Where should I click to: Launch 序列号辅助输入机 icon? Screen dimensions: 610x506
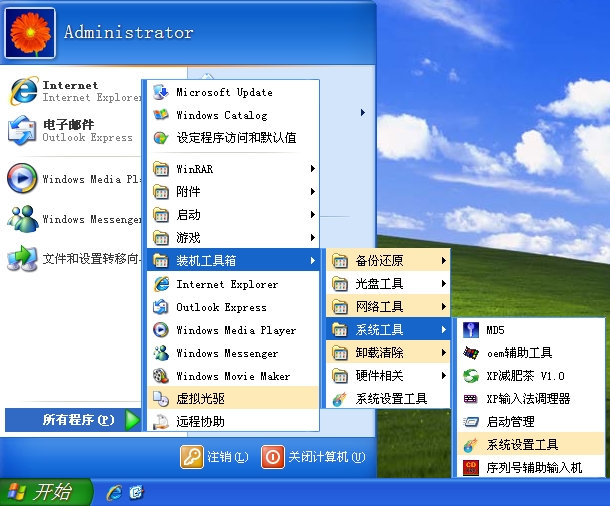point(471,467)
